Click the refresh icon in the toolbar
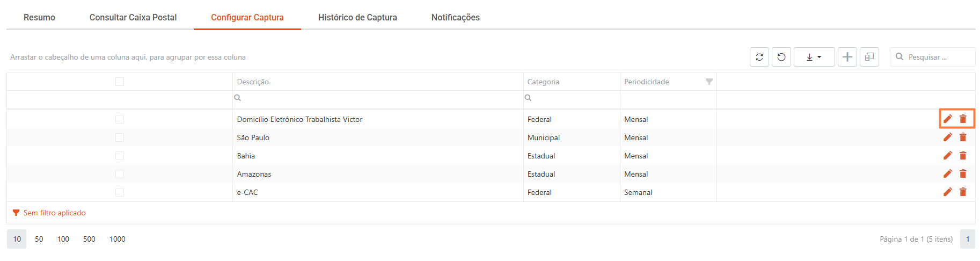Viewport: 980px width, 261px height. [x=759, y=57]
